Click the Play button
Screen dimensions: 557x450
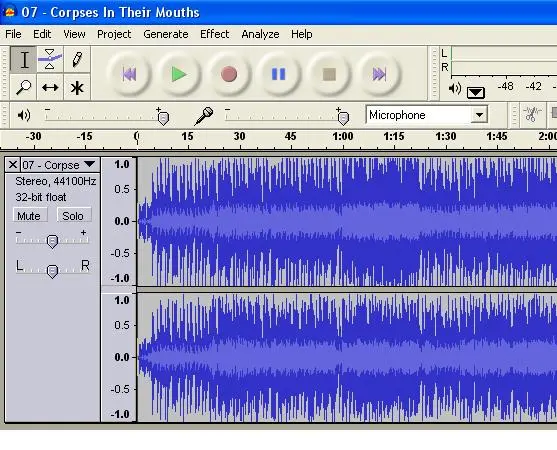[179, 74]
